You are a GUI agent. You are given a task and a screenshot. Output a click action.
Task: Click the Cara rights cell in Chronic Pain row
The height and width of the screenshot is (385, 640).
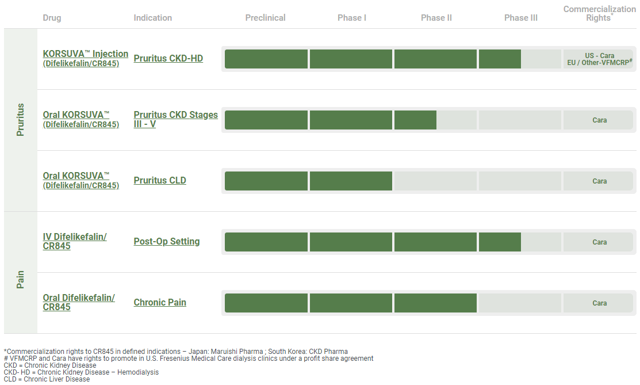point(598,303)
